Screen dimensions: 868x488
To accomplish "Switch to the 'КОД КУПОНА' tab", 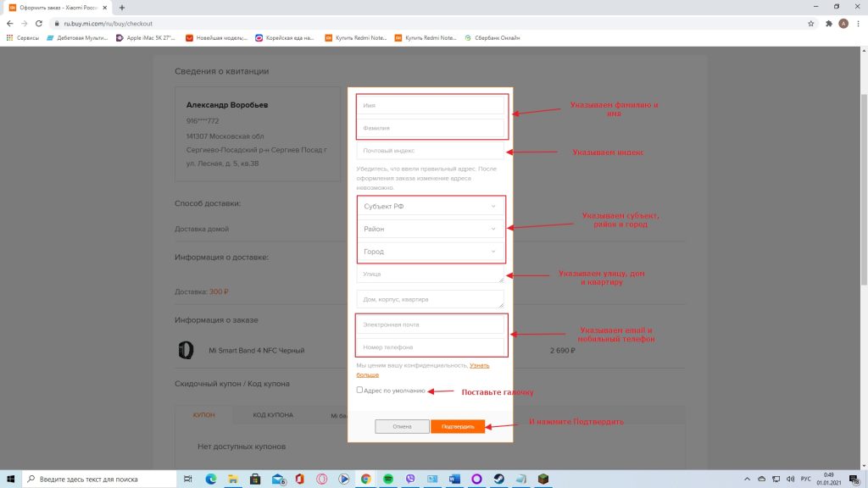I will click(x=273, y=415).
